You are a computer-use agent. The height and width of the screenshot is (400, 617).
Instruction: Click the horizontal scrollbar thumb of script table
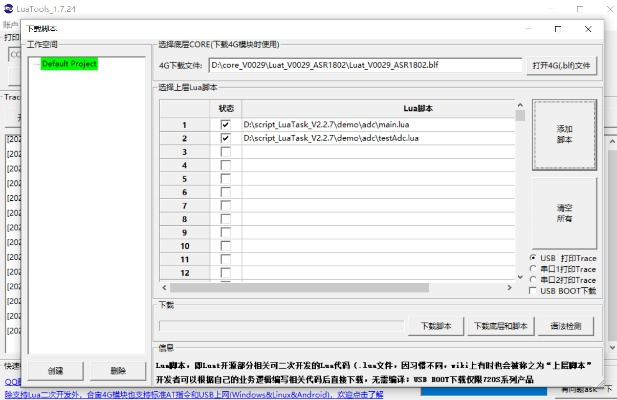(x=299, y=288)
